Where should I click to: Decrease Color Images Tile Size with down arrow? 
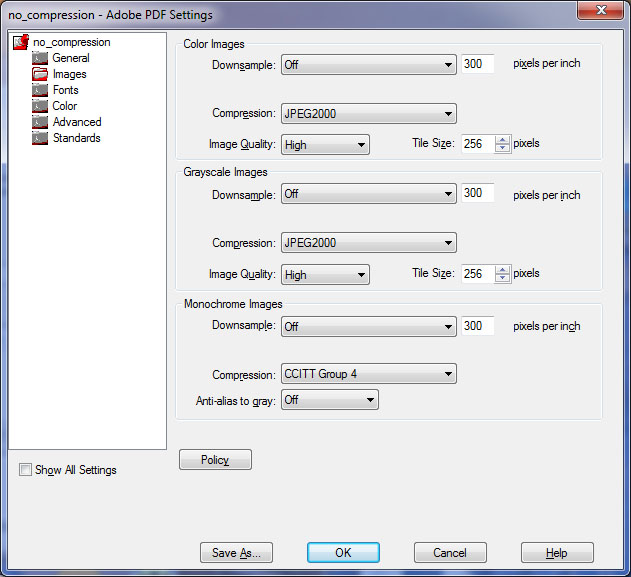502,148
